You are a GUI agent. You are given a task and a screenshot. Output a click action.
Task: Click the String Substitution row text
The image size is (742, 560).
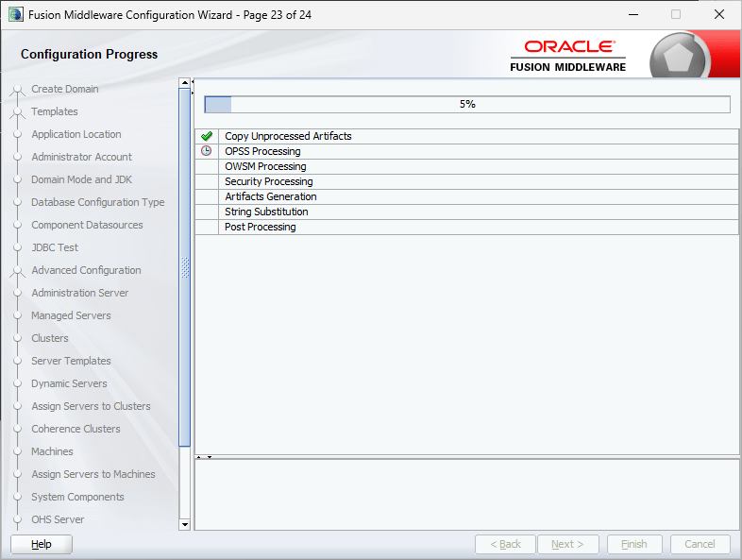point(266,212)
